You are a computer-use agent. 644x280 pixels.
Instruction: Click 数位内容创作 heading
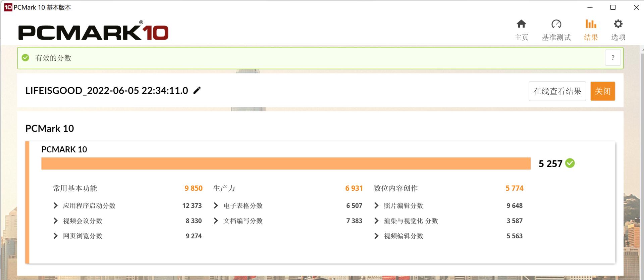pyautogui.click(x=396, y=188)
